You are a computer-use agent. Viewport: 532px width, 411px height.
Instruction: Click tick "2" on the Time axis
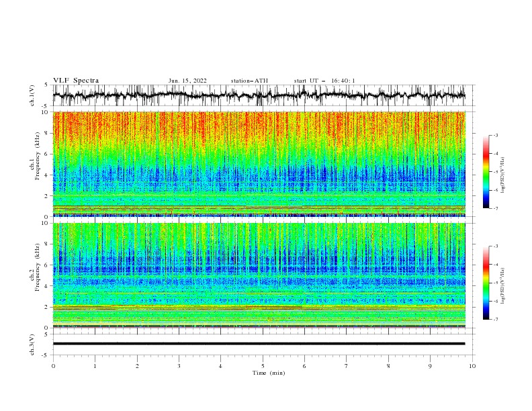[137, 366]
